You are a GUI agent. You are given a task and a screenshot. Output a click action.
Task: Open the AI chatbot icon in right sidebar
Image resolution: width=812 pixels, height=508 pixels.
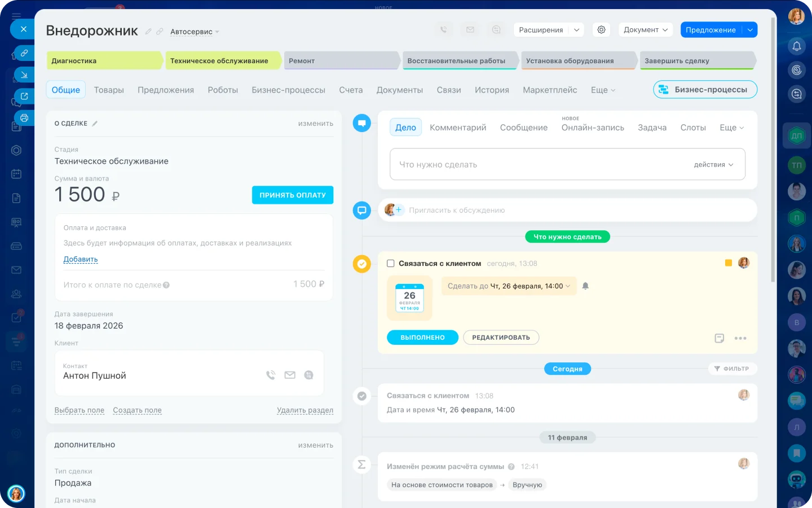(x=797, y=478)
